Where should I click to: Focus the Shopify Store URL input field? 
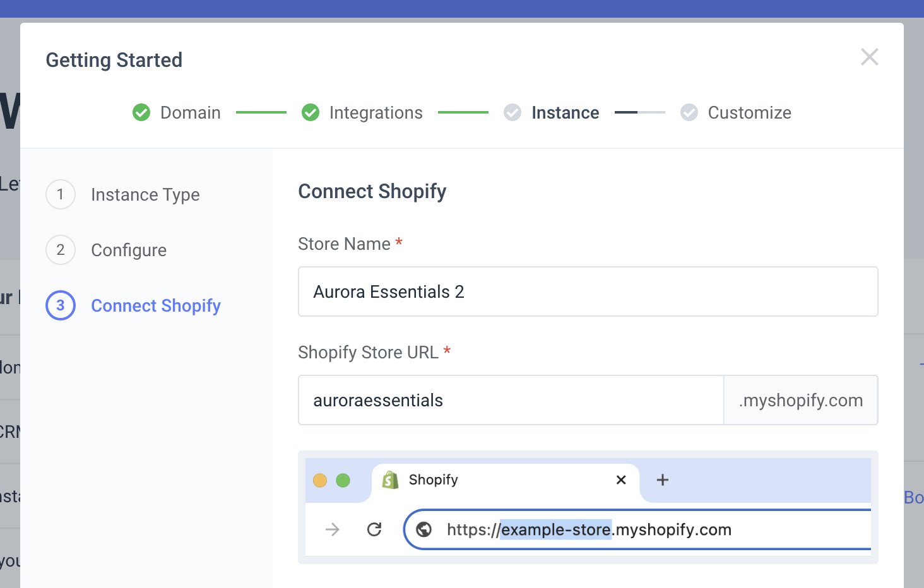[x=511, y=400]
